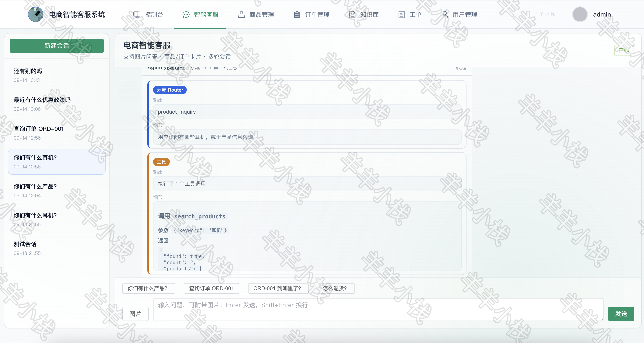Screen dimensions: 644x343
Task: Open the 智能客服 menu
Action: pos(200,15)
